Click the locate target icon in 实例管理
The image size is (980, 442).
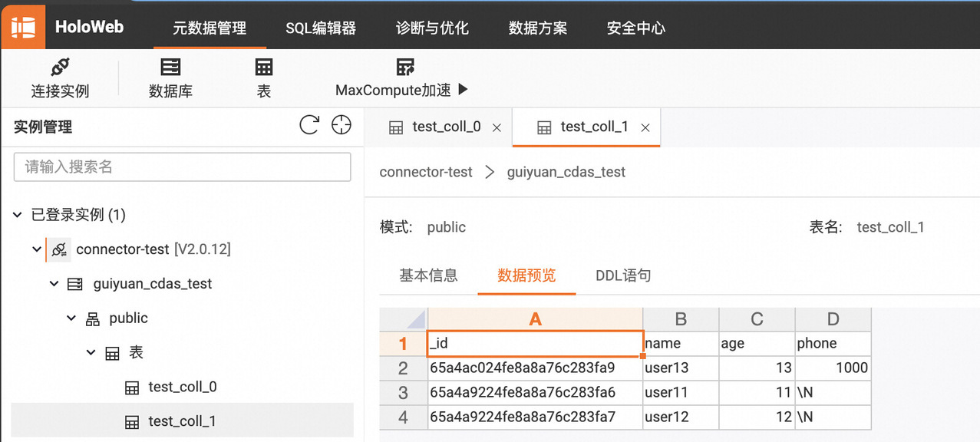(x=341, y=125)
